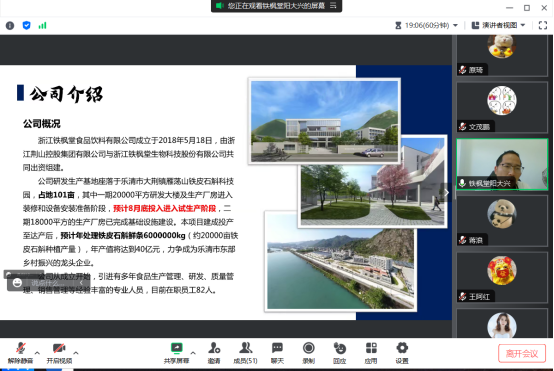Start sharing with 共享屏幕 icon
Image resolution: width=554 pixels, height=371 pixels.
coord(176,353)
